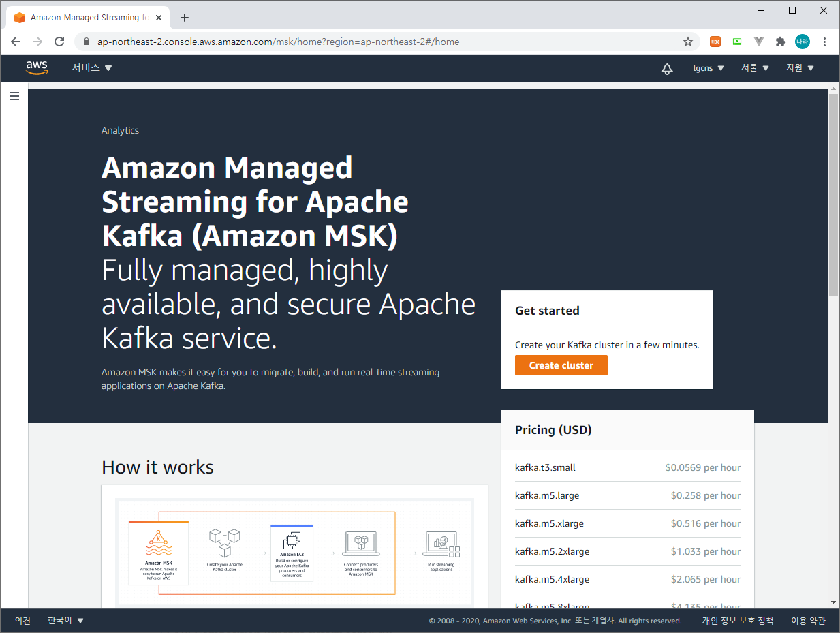Viewport: 840px width, 633px height.
Task: Reload the page with refresh icon
Action: 59,42
